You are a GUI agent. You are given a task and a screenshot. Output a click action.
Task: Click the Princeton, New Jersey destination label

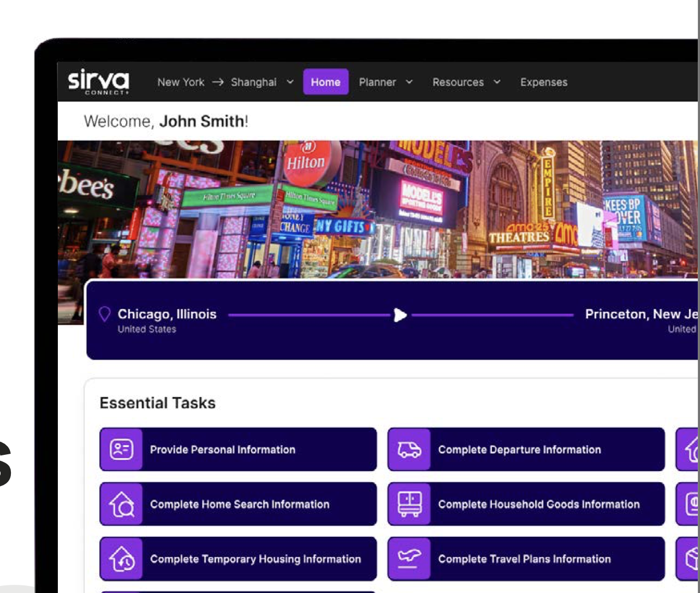pos(642,314)
